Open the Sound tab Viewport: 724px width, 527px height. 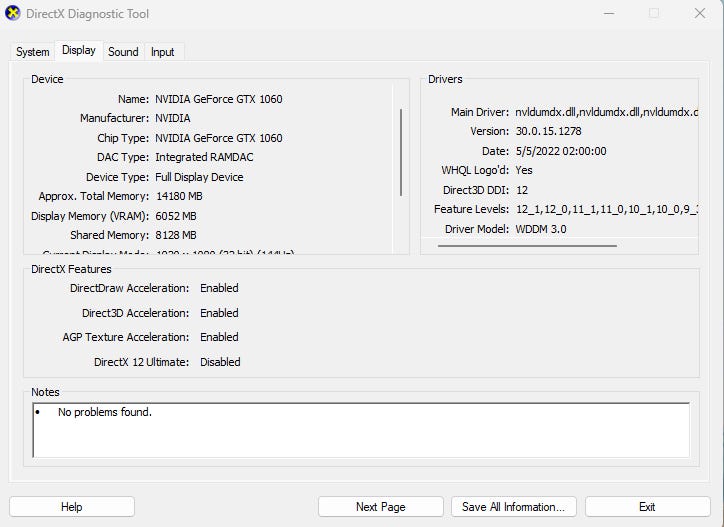pos(123,52)
